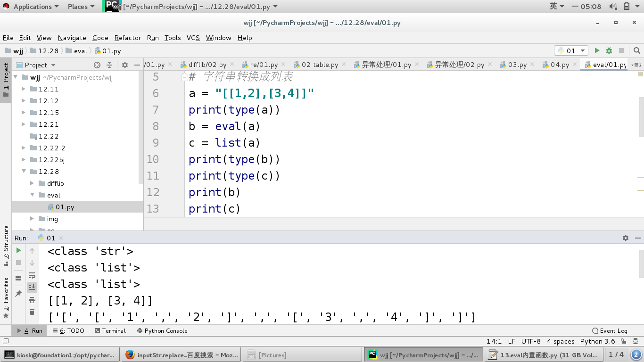The width and height of the screenshot is (644, 362).
Task: Open Search Everywhere magnifier icon
Action: coord(637,50)
